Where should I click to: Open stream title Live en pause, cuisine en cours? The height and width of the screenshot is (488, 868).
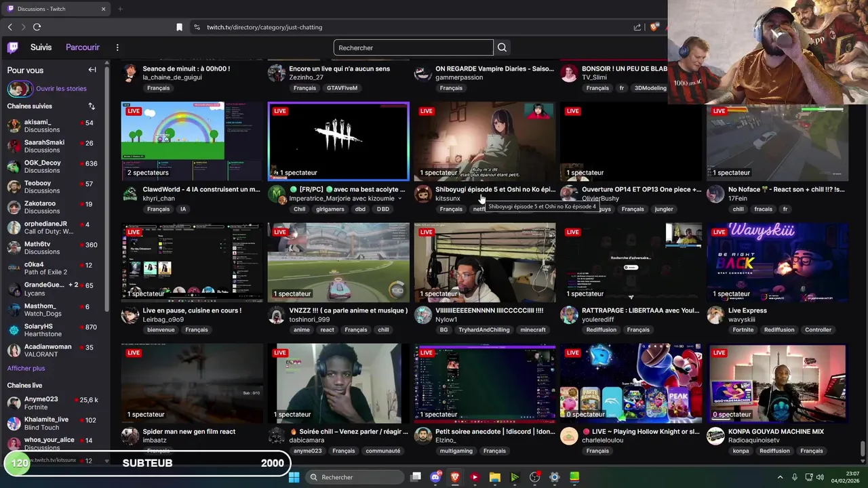192,310
